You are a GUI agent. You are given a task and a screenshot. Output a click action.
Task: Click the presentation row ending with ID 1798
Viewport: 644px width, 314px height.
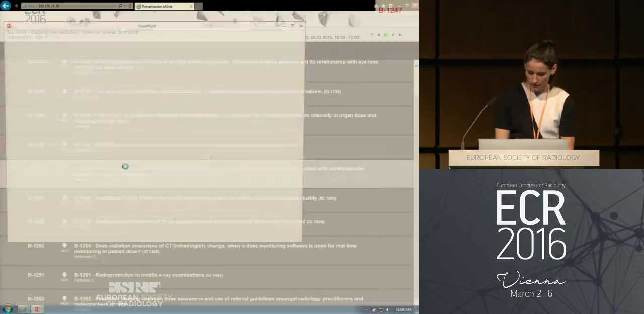(x=206, y=93)
